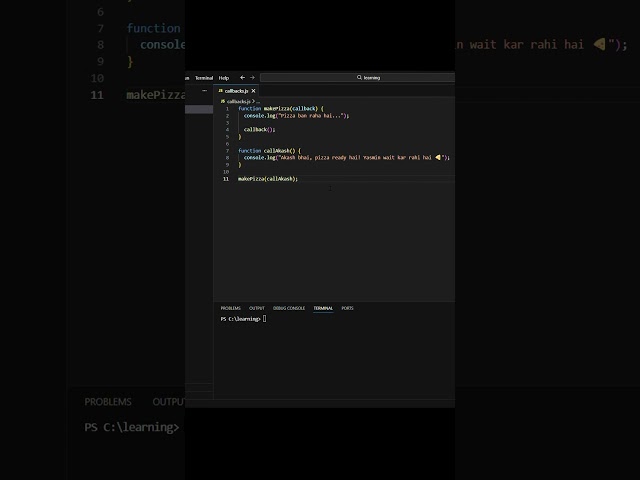Click line number 5 in the gutter
The height and width of the screenshot is (480, 640).
pos(227,137)
